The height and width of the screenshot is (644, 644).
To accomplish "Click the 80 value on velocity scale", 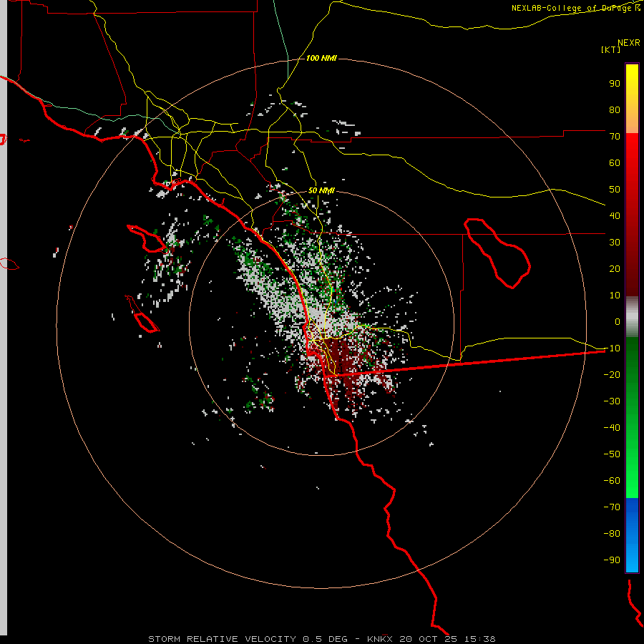I will pos(615,110).
